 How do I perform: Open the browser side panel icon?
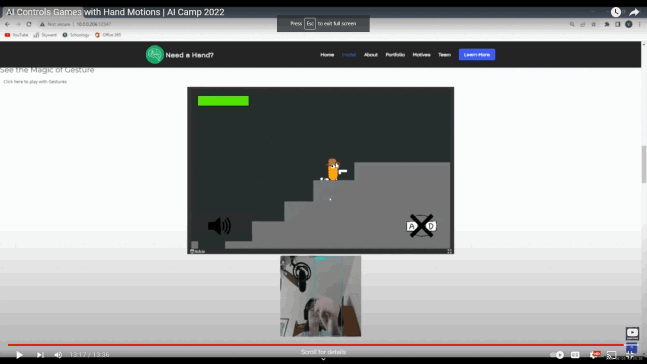pyautogui.click(x=618, y=24)
